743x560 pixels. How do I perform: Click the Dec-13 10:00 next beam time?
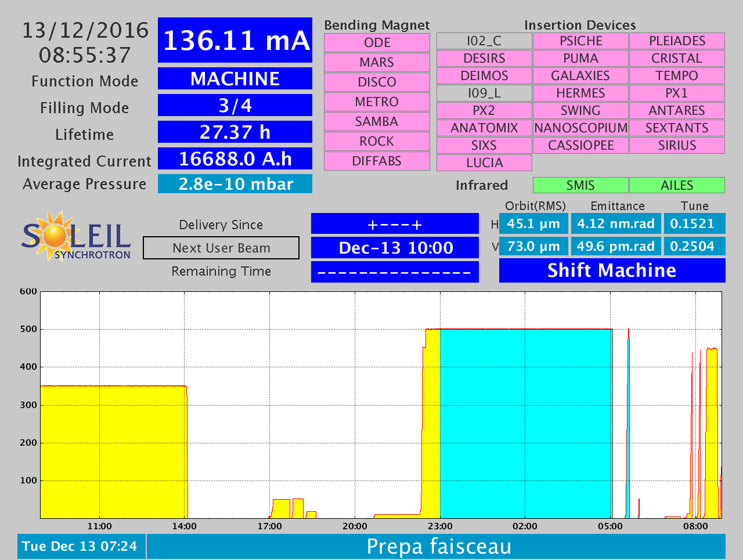395,248
